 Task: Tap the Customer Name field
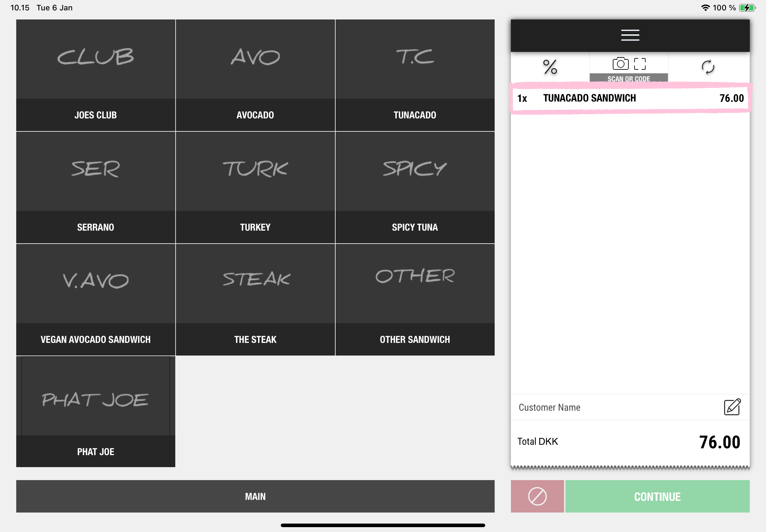pos(600,407)
